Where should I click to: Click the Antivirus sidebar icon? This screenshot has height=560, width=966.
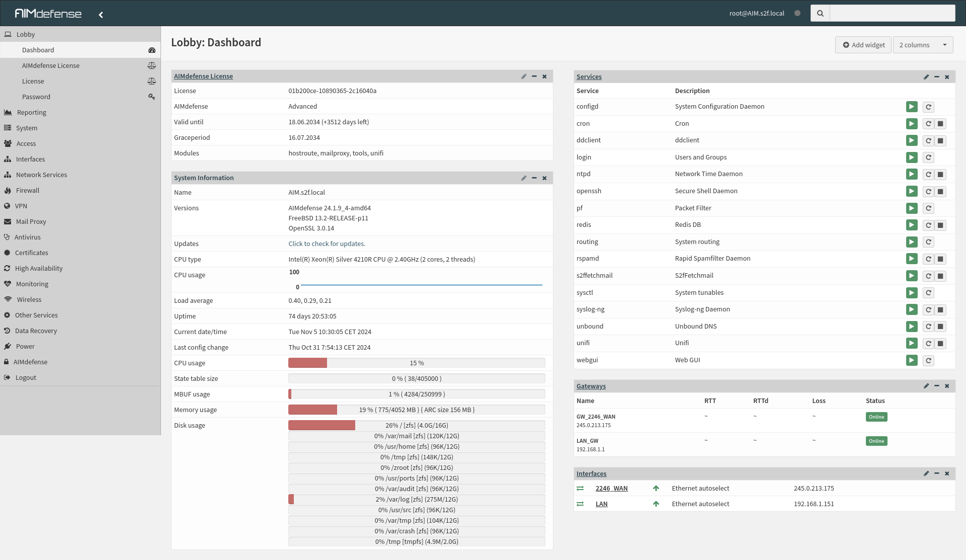8,236
